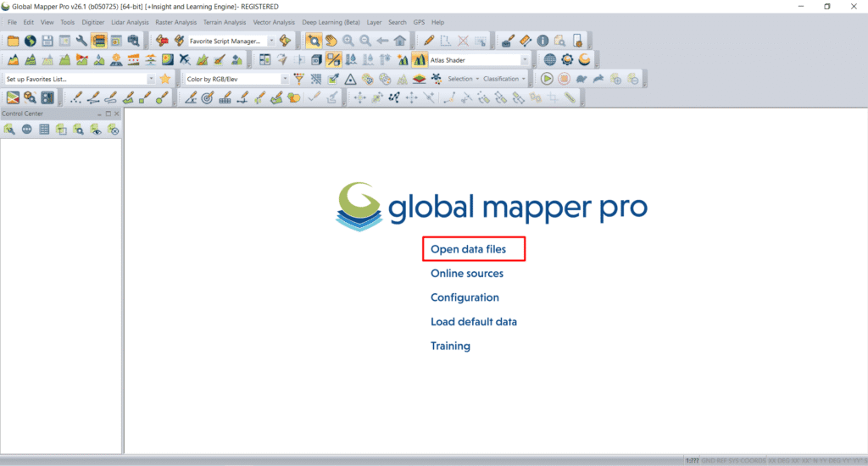The image size is (868, 466).
Task: Click the red Stop button icon
Action: [x=564, y=79]
